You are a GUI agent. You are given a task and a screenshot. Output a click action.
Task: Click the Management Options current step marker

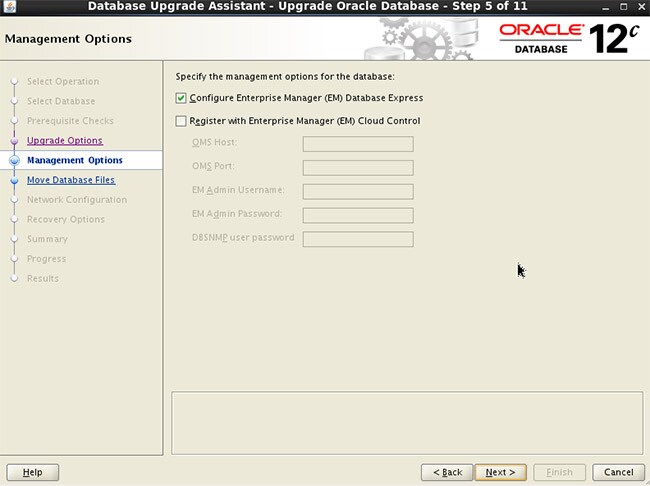[15, 160]
